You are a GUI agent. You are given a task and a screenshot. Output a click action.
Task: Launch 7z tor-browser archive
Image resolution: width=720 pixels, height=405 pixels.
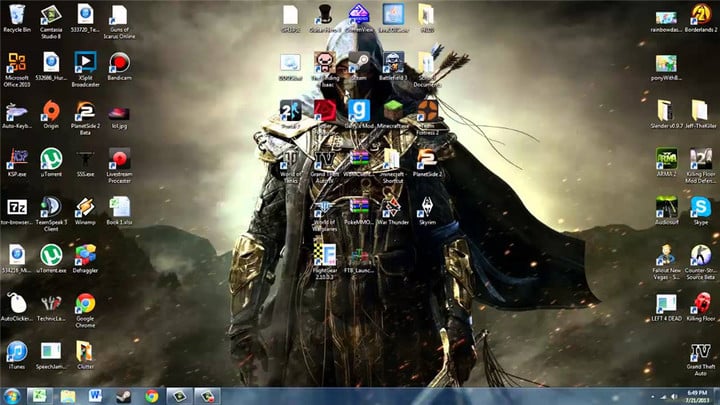17,211
